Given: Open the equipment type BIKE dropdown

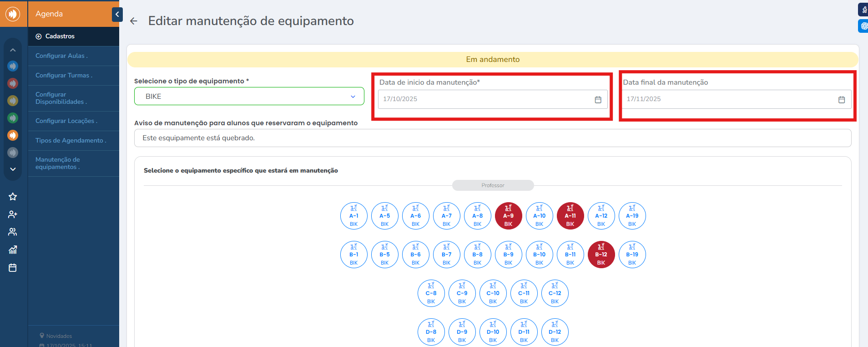Looking at the screenshot, I should pos(249,97).
